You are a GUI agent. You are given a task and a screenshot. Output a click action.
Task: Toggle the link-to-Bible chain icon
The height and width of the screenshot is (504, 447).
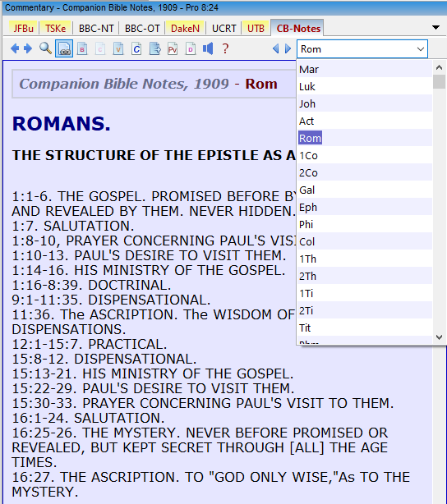(64, 49)
